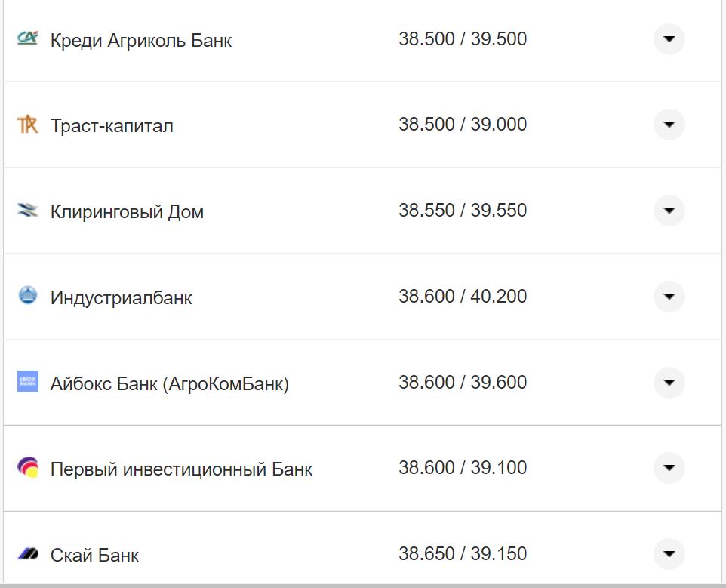
Task: Expand the Скай Банк details arrow
Action: click(669, 554)
